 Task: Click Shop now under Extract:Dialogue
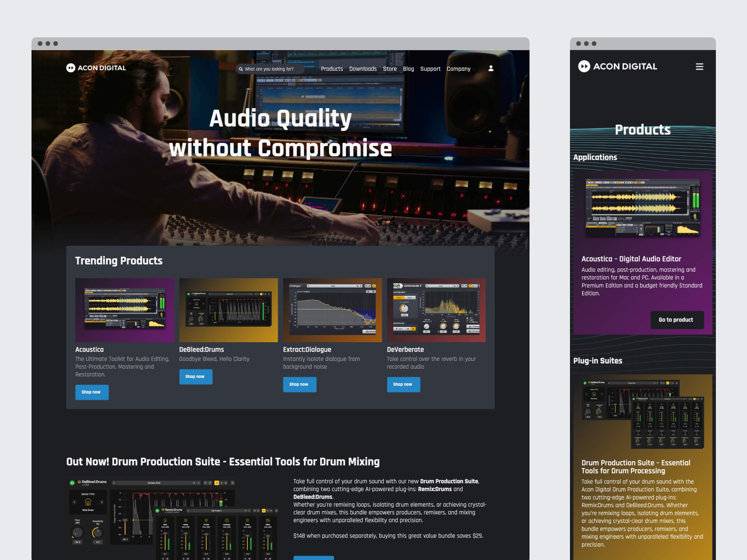pyautogui.click(x=300, y=384)
